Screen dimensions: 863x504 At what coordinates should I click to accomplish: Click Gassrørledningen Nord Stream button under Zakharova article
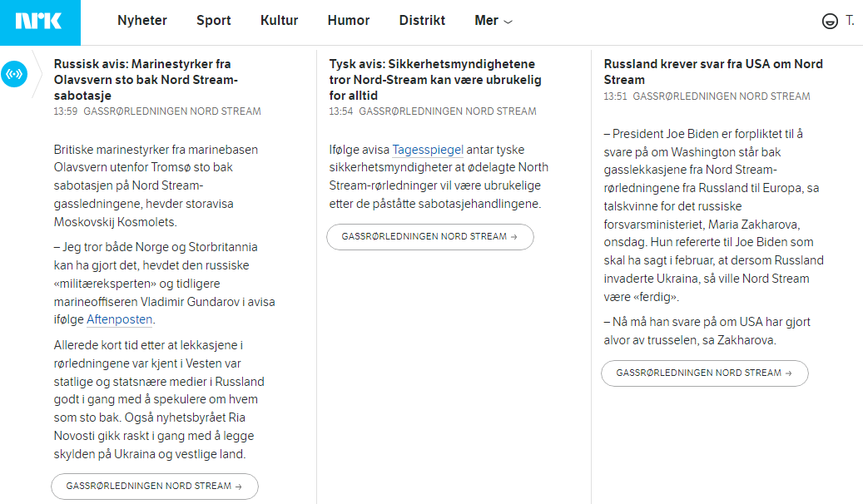[x=704, y=373]
